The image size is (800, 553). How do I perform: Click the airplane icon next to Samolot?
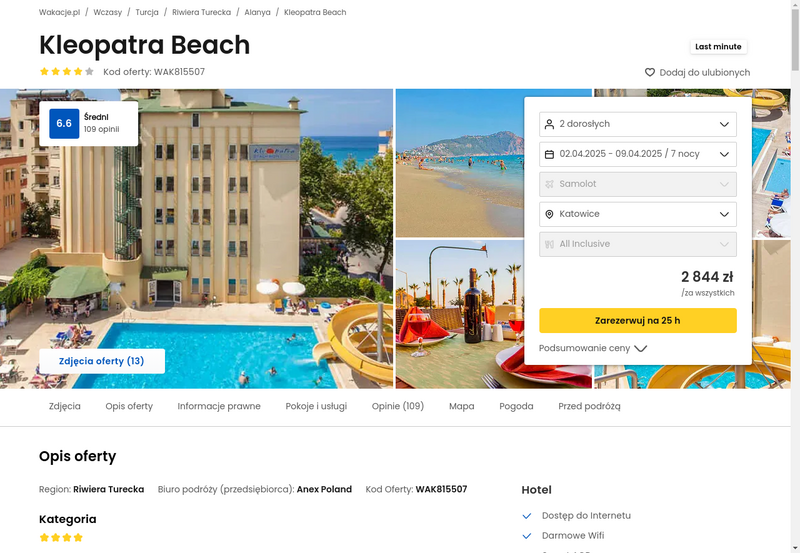[549, 184]
